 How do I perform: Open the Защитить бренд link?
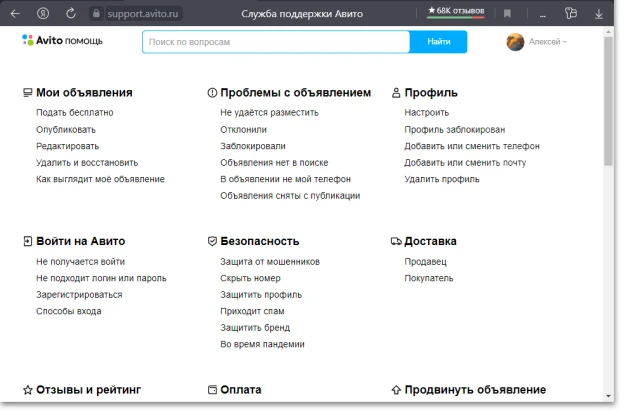coord(255,328)
